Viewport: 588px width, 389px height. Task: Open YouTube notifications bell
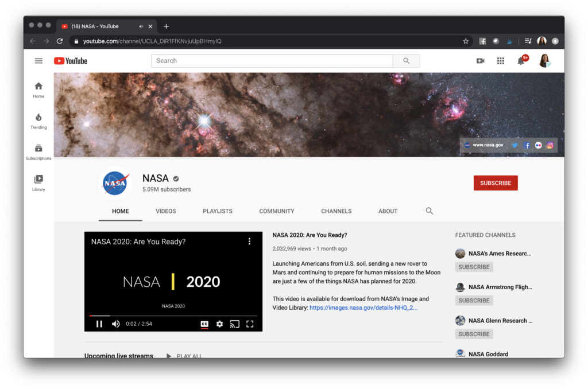coord(521,60)
